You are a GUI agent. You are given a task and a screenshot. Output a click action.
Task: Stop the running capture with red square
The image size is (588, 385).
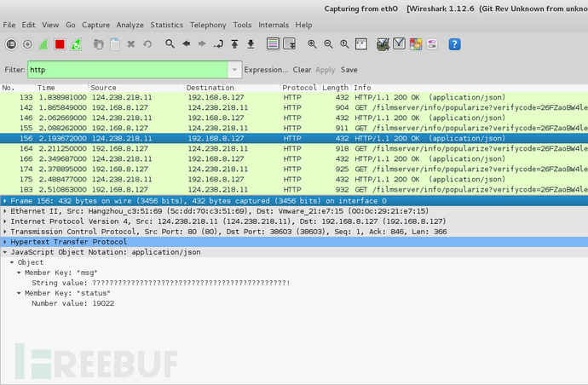[60, 44]
